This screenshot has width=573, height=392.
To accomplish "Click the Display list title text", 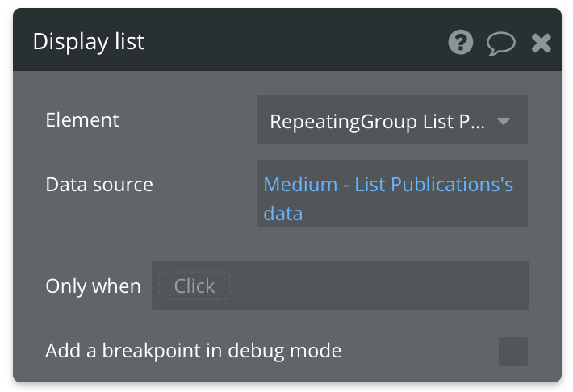I will click(x=89, y=42).
